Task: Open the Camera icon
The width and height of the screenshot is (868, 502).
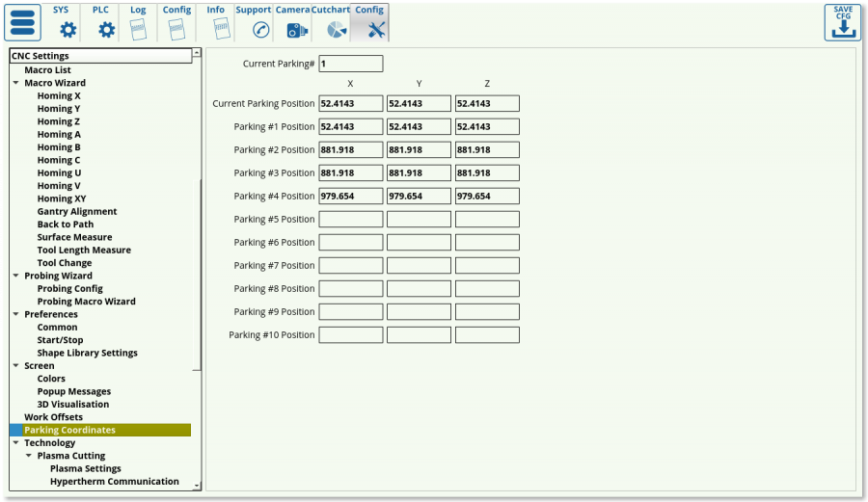Action: click(x=297, y=31)
